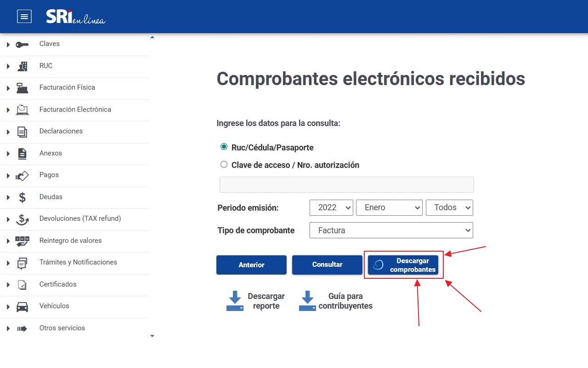
Task: Expand the Claves menu arrow
Action: tap(8, 45)
